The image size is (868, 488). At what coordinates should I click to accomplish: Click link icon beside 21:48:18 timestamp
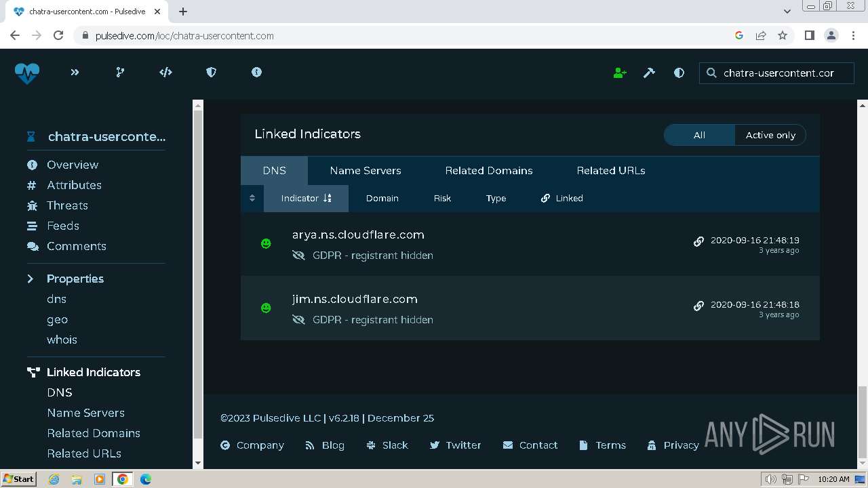pos(698,306)
